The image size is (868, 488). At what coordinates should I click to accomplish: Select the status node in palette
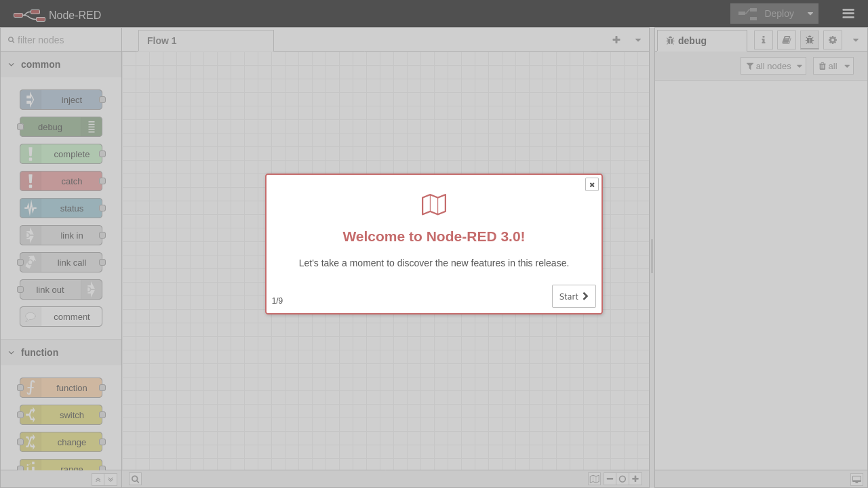point(61,208)
